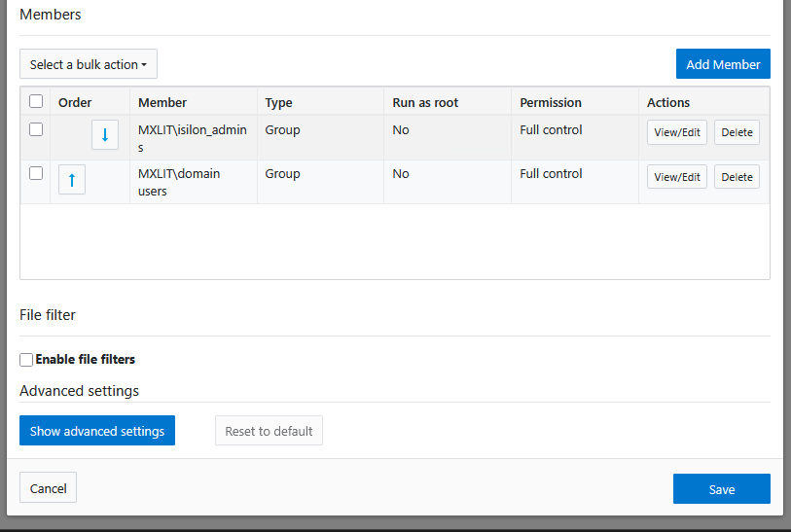The width and height of the screenshot is (791, 532).
Task: Delete the domain users member
Action: (737, 177)
